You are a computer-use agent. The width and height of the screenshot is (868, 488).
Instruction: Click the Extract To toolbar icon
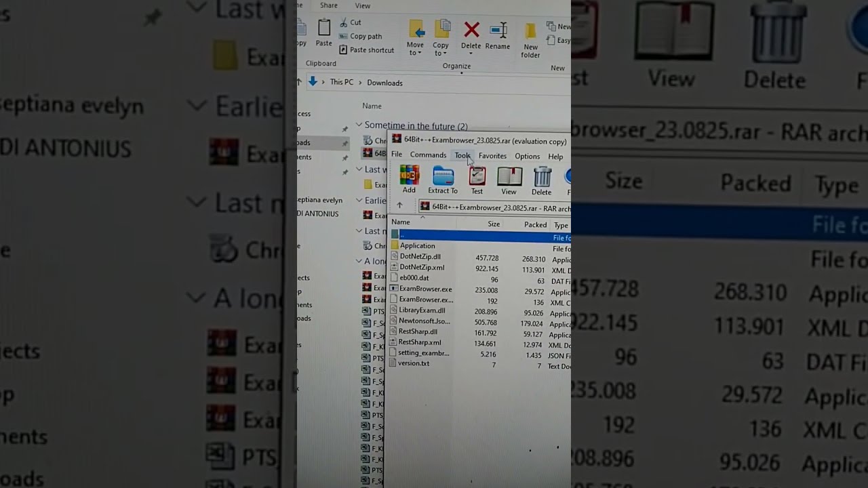click(443, 176)
